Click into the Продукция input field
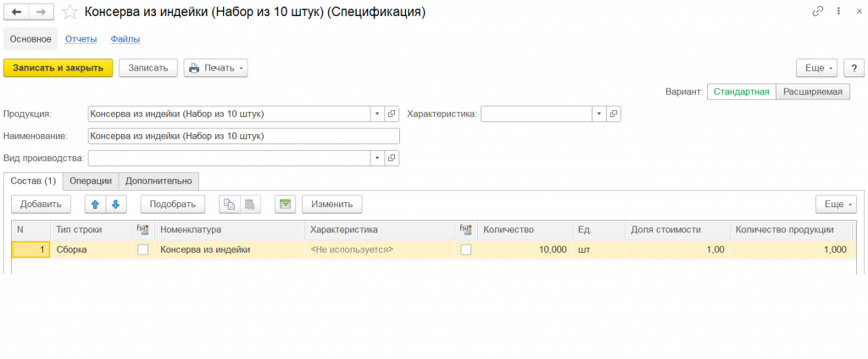Image resolution: width=868 pixels, height=359 pixels. [229, 114]
